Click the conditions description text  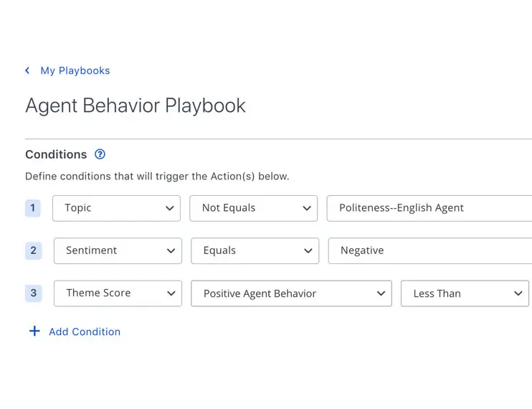click(x=157, y=176)
